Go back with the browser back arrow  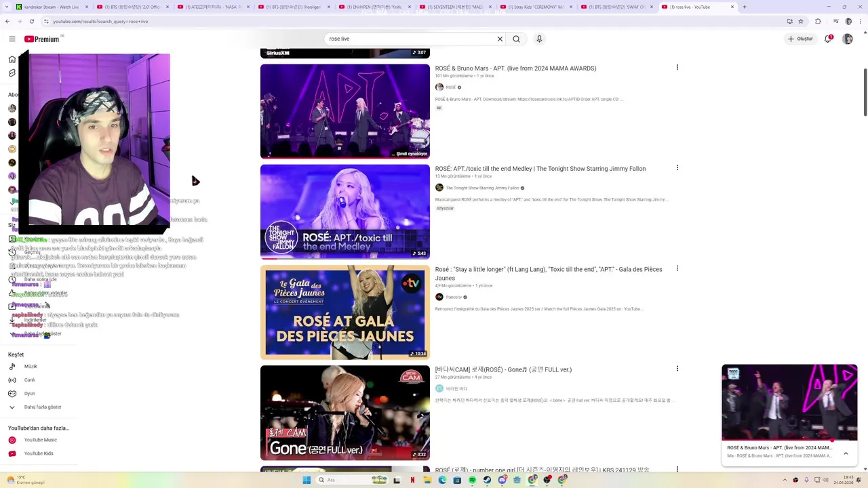pyautogui.click(x=8, y=22)
